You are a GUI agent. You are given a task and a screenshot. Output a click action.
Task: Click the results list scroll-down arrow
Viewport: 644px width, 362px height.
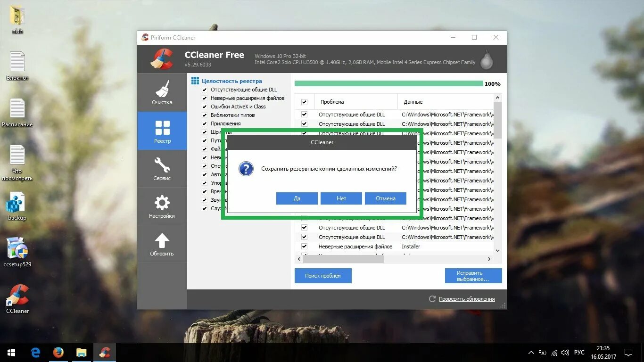pos(498,251)
